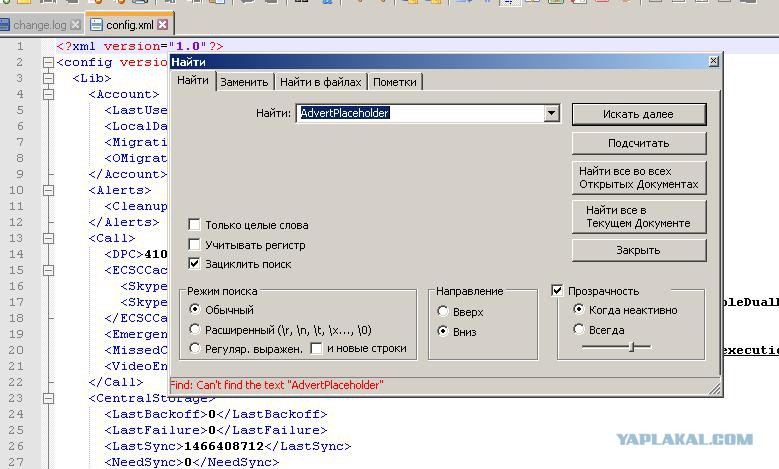Collapse the <Alerts> fold marker

coord(48,190)
